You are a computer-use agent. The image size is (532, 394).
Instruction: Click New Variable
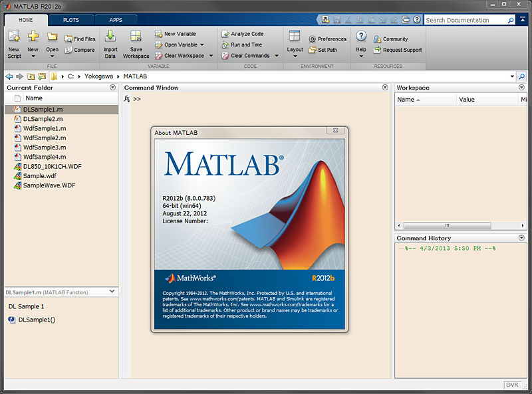coord(176,34)
